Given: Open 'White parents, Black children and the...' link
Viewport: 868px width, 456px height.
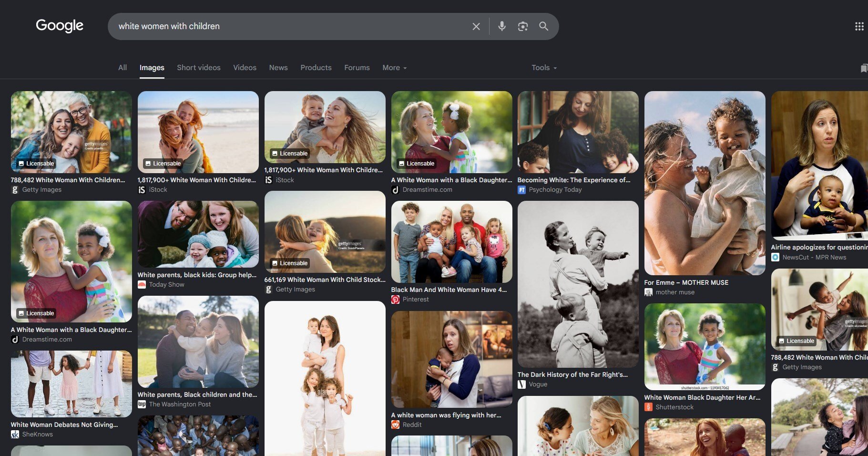Looking at the screenshot, I should (x=197, y=395).
